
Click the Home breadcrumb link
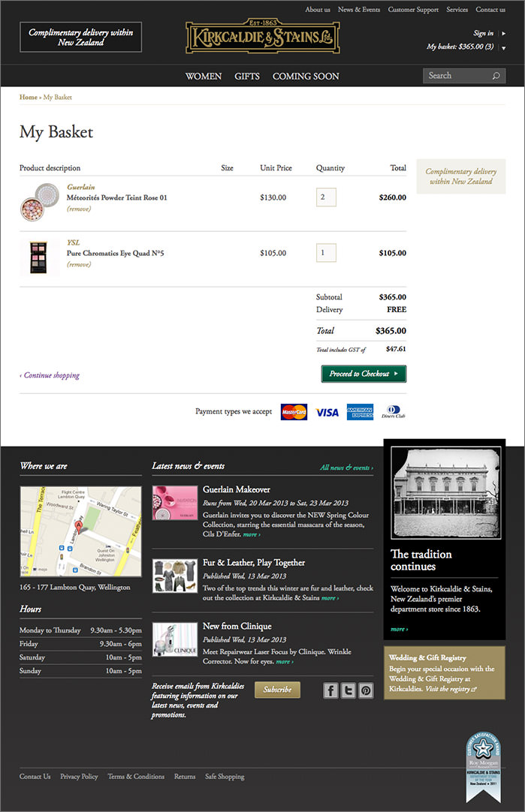click(28, 97)
